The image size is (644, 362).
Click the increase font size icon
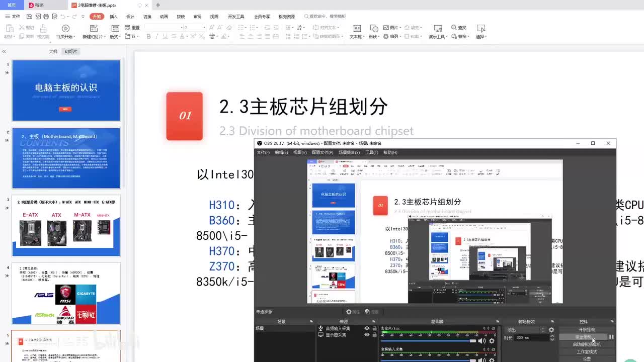pyautogui.click(x=212, y=27)
